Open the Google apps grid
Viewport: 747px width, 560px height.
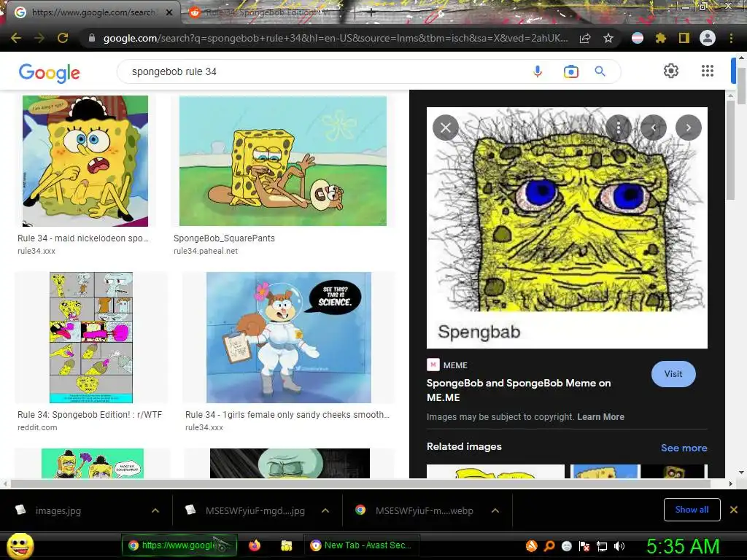708,71
